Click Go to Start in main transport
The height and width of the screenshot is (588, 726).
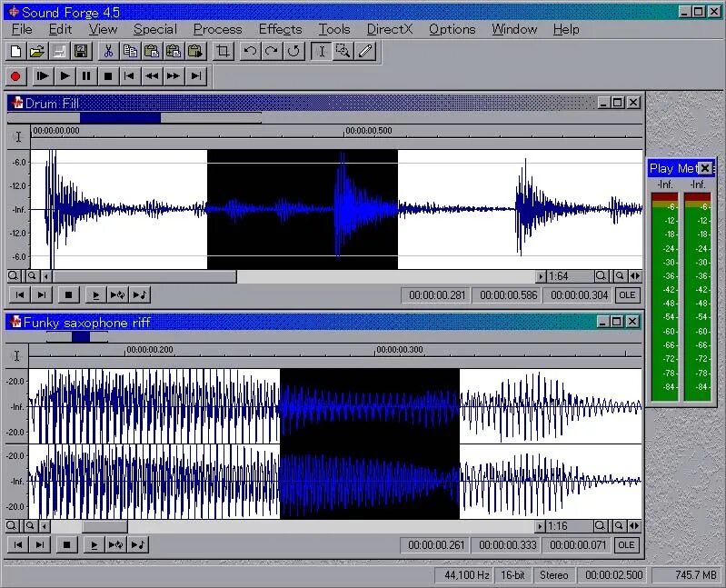(130, 76)
